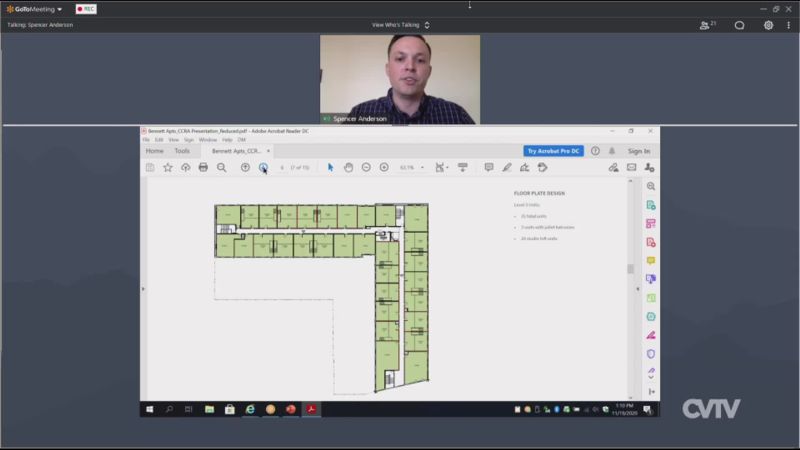This screenshot has height=450, width=800.
Task: Toggle the GoToMeeting attendees panel
Action: 708,25
